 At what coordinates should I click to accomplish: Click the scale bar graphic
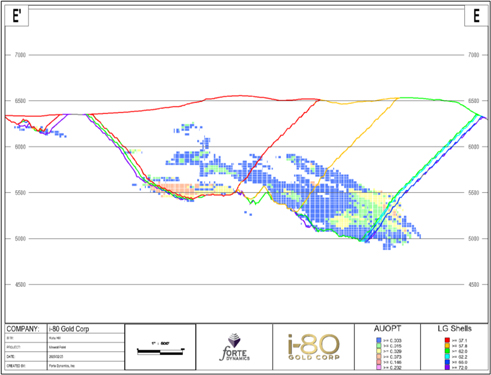point(161,351)
